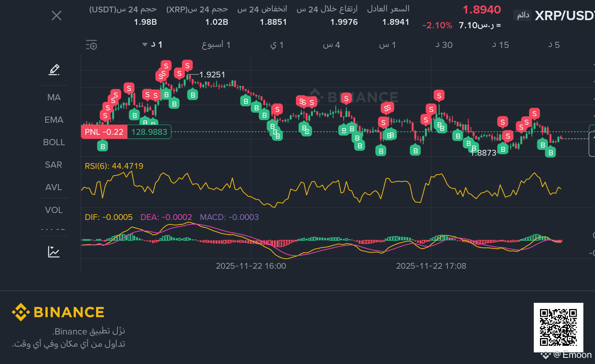Click the B buy marker below PNL label
The width and height of the screenshot is (595, 364).
pos(103,146)
